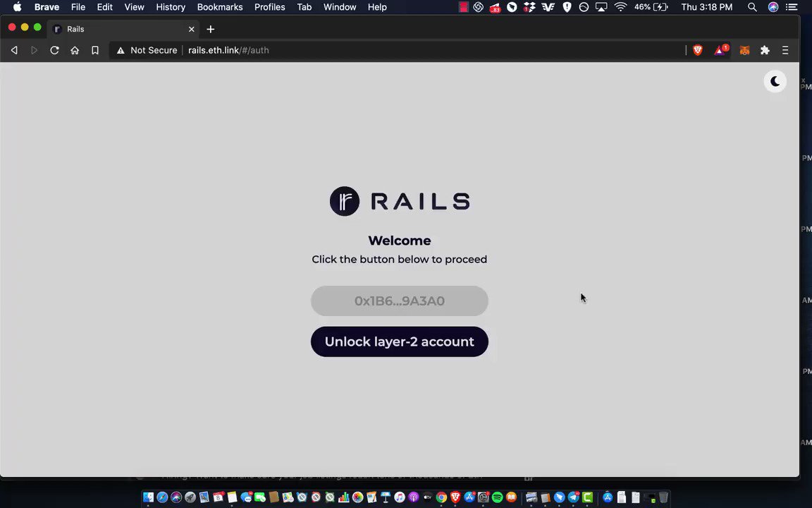Open Trash in the Dock
The width and height of the screenshot is (812, 508).
(663, 497)
